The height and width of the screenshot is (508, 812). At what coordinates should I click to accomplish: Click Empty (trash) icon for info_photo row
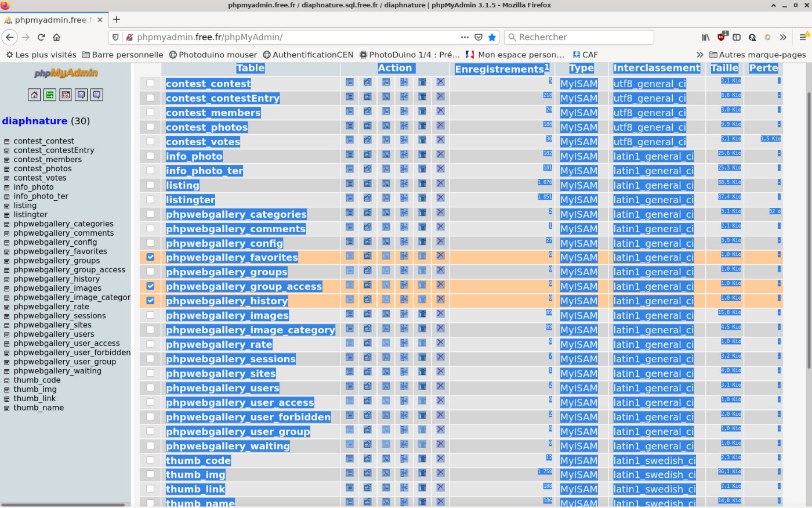pos(422,155)
